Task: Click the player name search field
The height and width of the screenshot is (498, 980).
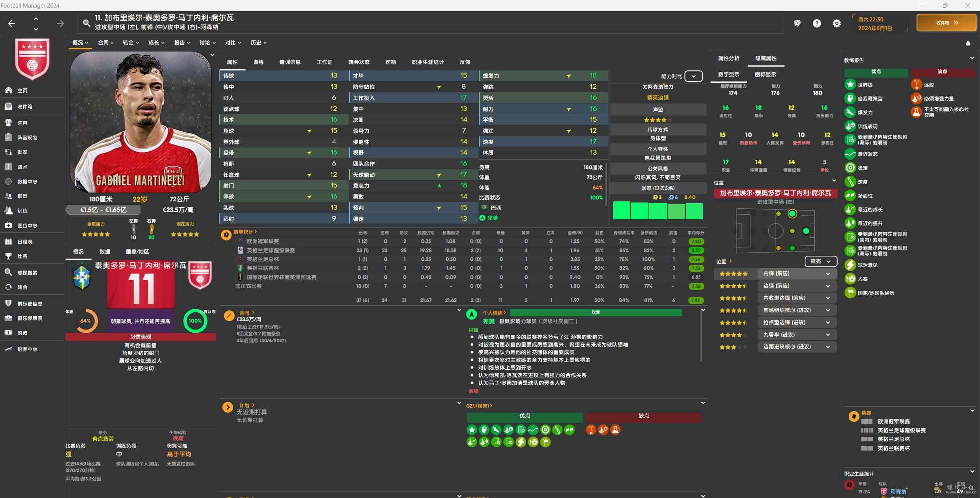Action: click(430, 23)
